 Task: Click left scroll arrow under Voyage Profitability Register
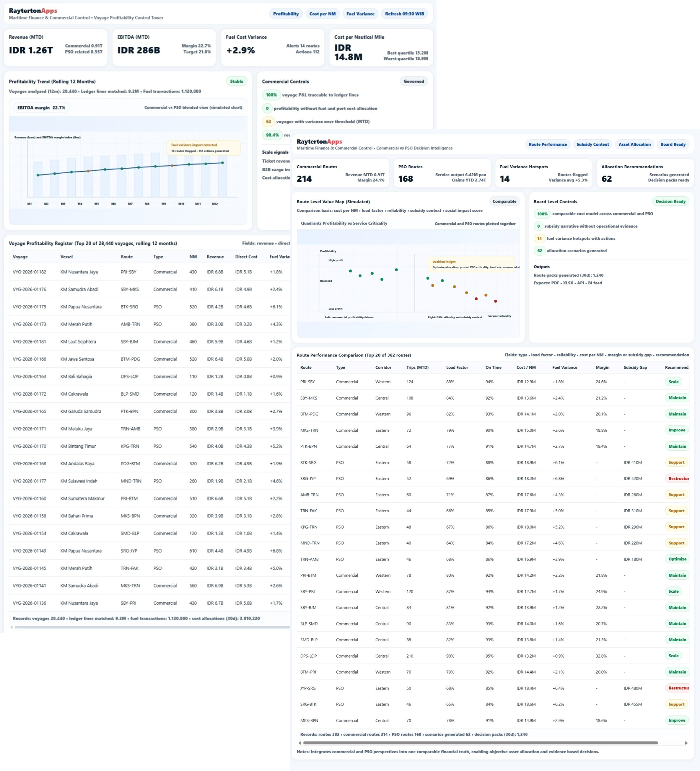[12, 627]
